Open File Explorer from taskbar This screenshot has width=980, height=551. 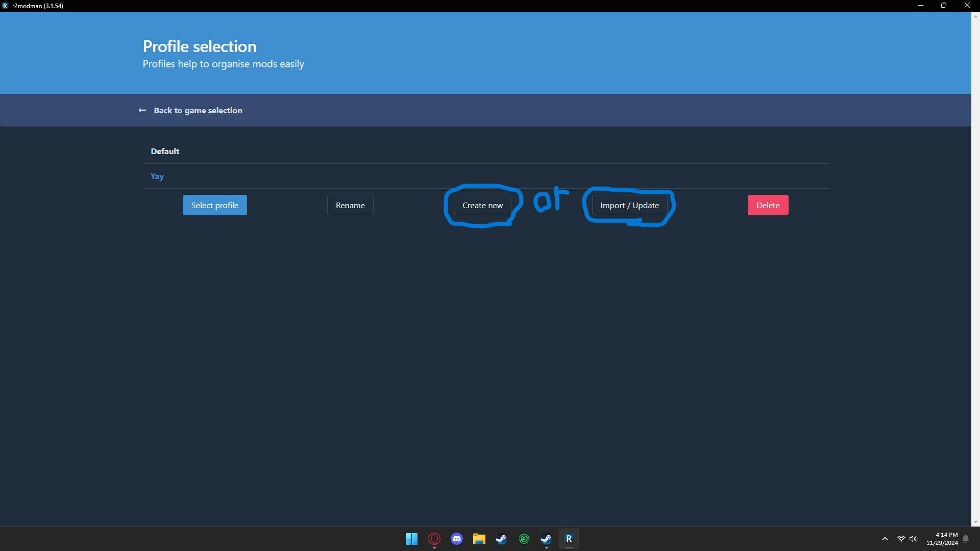coord(479,539)
